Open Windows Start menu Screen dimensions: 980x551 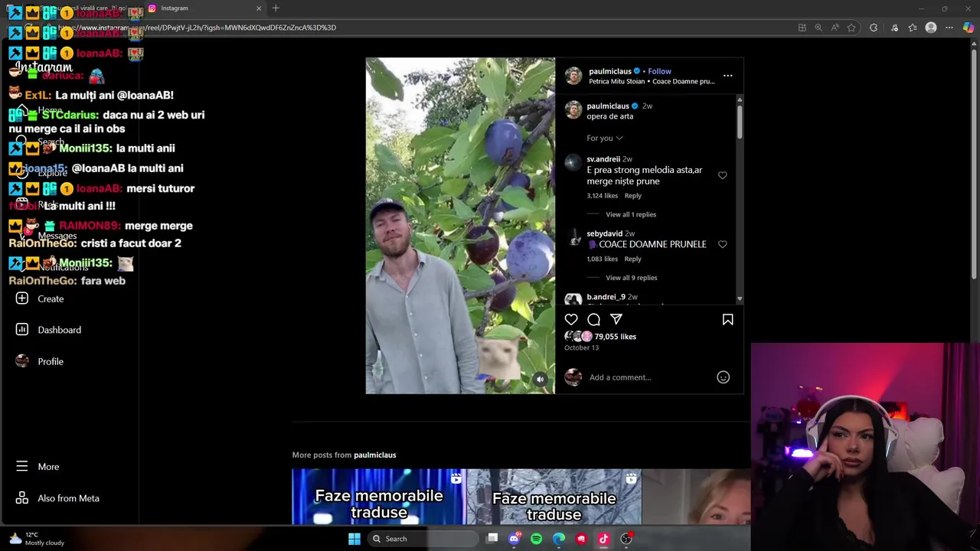pos(354,539)
